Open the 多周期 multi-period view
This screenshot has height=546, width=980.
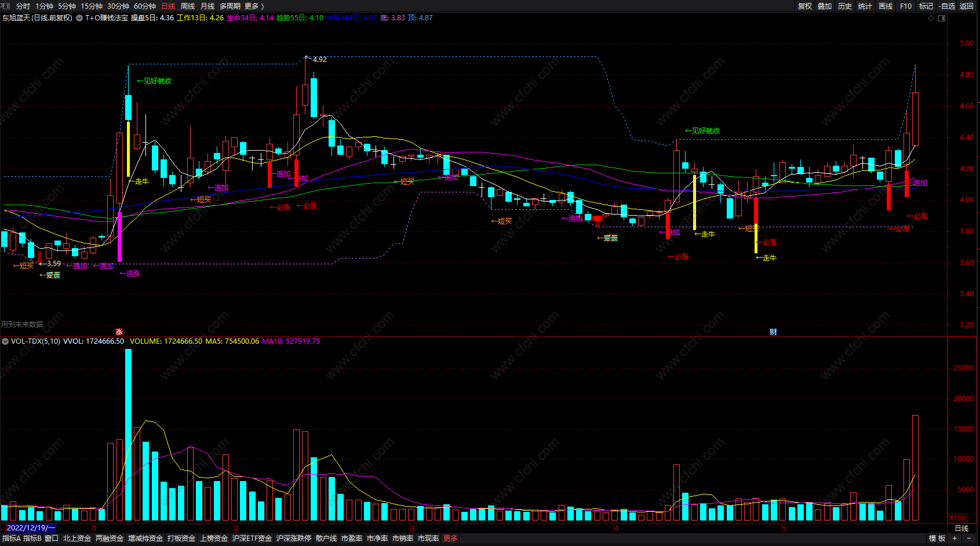tap(230, 6)
